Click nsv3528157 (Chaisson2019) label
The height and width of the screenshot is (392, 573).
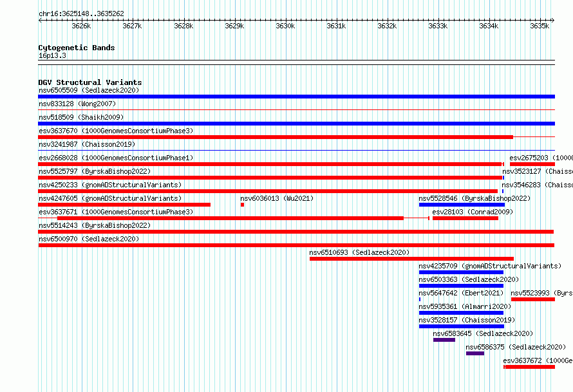(467, 320)
